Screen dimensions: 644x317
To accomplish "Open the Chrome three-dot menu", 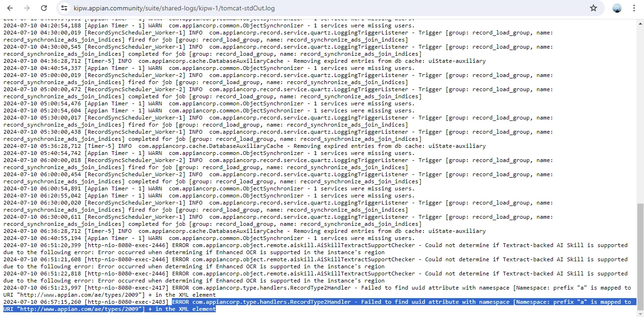I will tap(634, 8).
